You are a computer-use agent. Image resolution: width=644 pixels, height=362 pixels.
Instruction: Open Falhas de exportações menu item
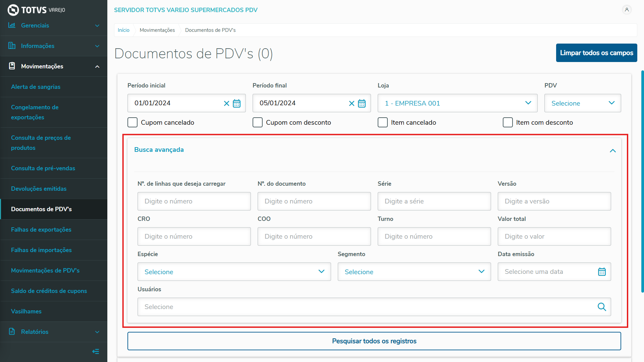[41, 230]
